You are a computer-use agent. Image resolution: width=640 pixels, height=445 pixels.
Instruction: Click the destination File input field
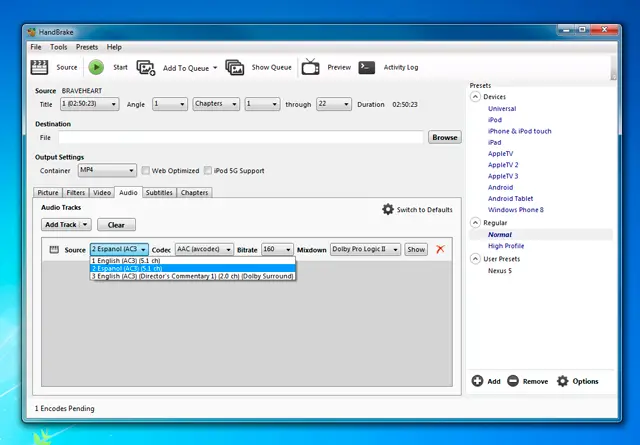tap(240, 137)
